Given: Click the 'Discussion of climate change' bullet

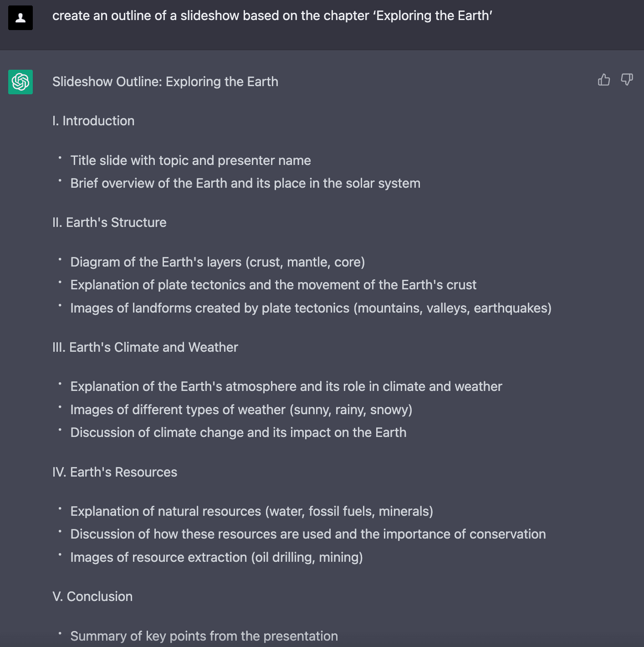Looking at the screenshot, I should pyautogui.click(x=238, y=432).
